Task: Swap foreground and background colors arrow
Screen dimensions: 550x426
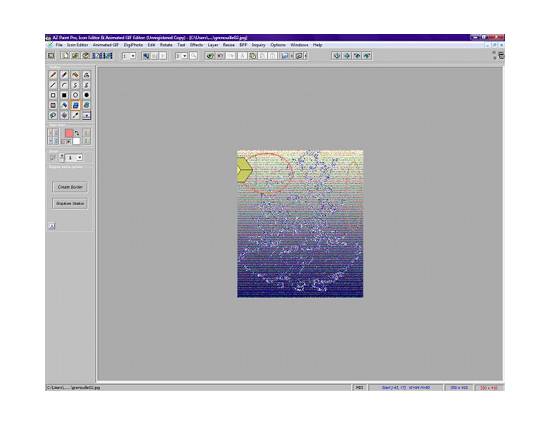Action: (x=77, y=133)
